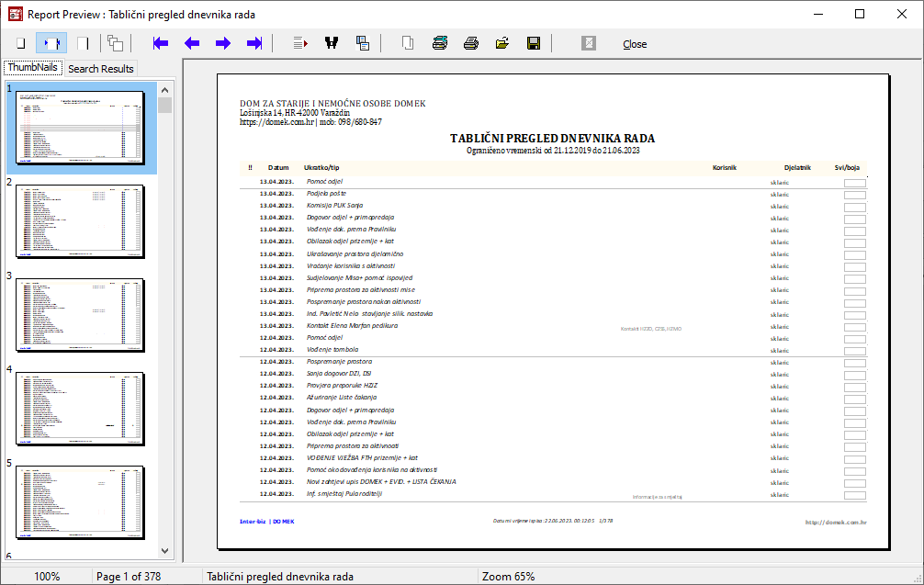
Task: Click the zoom to fit whole page icon
Action: [19, 43]
